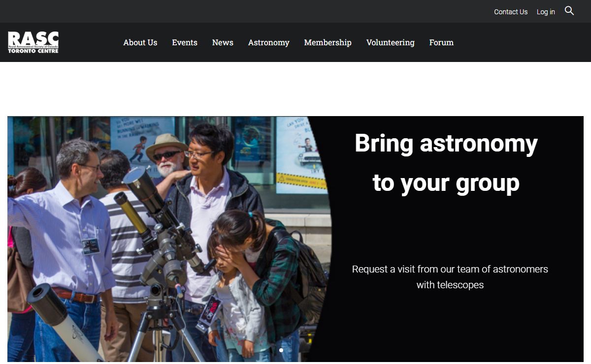Open the Astronomy menu
Screen dimensions: 591x364
pos(268,43)
